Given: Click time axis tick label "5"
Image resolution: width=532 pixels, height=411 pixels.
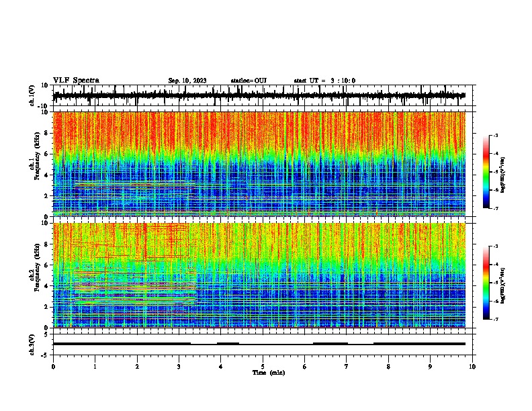Looking at the screenshot, I should [263, 367].
